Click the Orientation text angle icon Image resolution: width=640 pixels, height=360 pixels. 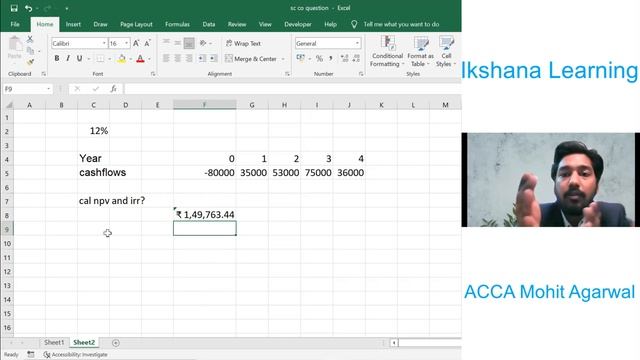tap(203, 43)
